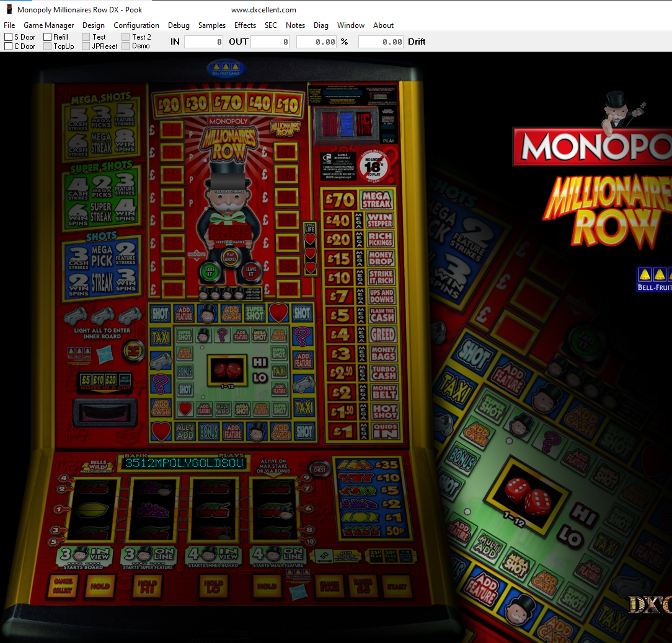The image size is (672, 643).
Task: Click the Strike It Rich feature tile
Action: pyautogui.click(x=381, y=277)
